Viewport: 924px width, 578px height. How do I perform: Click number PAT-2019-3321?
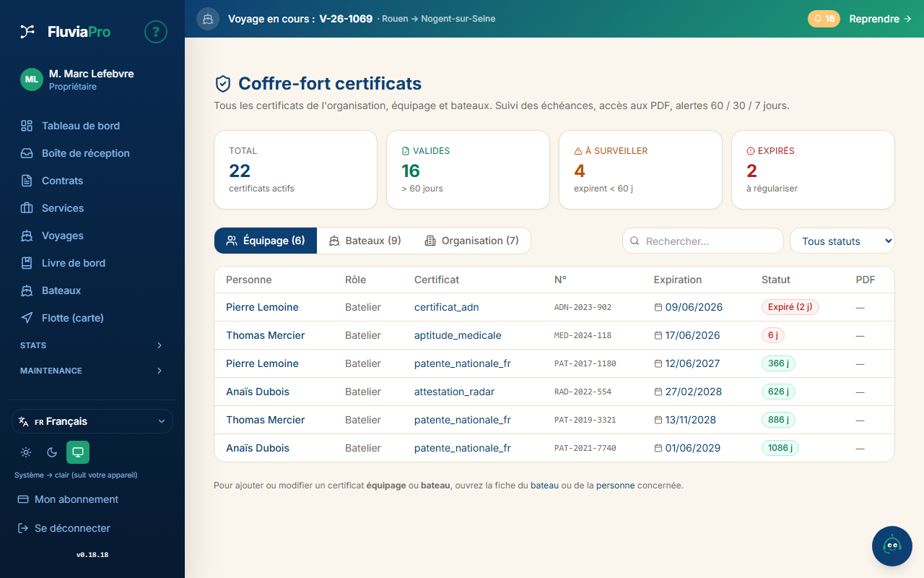[x=585, y=420]
